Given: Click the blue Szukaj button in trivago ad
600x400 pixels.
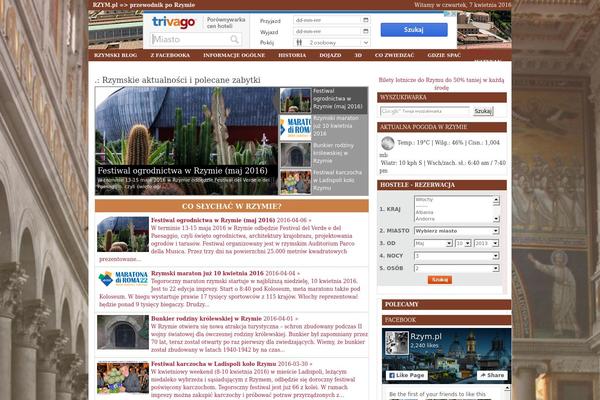Looking at the screenshot, I should 414,29.
